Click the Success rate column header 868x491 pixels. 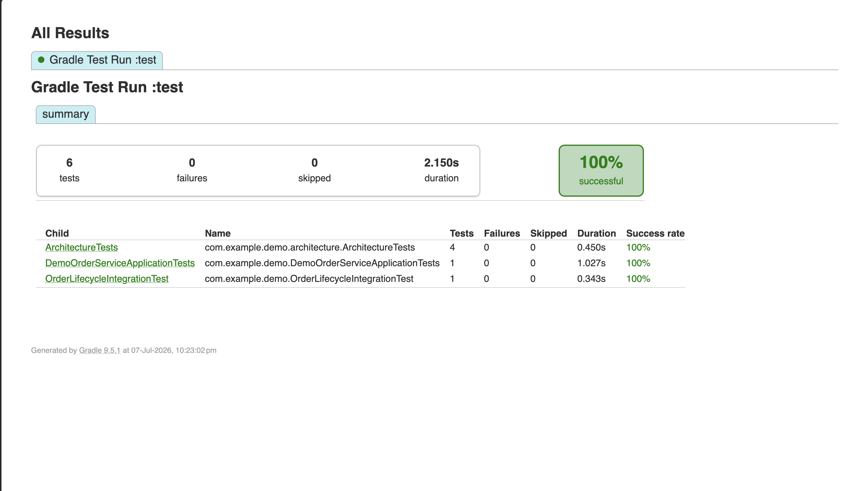click(655, 233)
